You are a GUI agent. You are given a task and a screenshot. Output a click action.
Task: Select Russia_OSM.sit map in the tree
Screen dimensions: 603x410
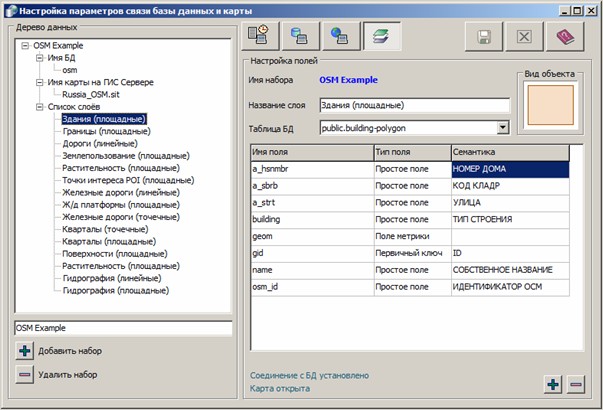coord(84,94)
